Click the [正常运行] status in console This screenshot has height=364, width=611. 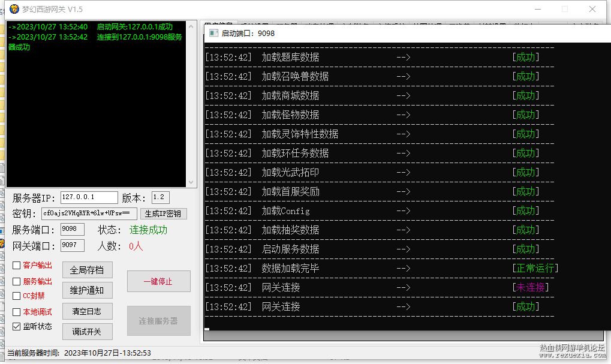535,268
